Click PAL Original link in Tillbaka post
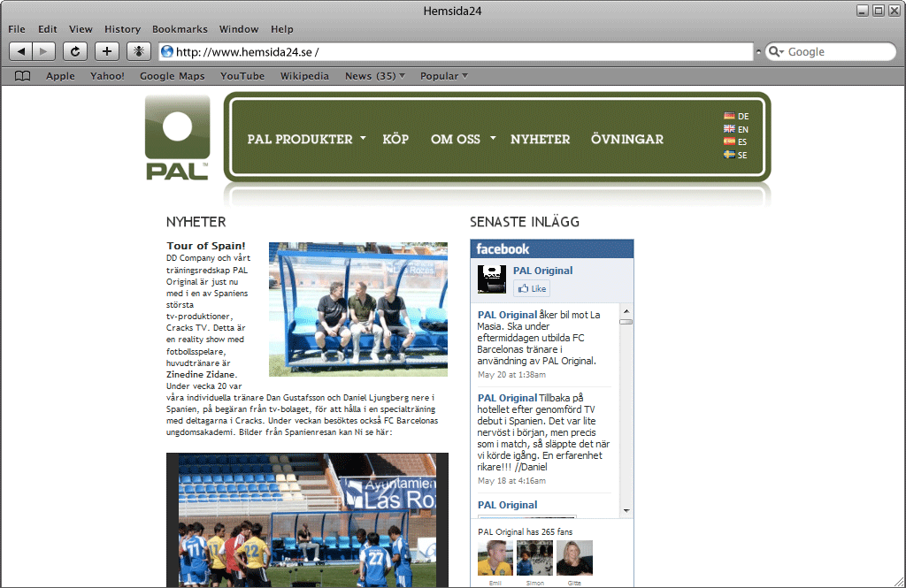 tap(507, 398)
